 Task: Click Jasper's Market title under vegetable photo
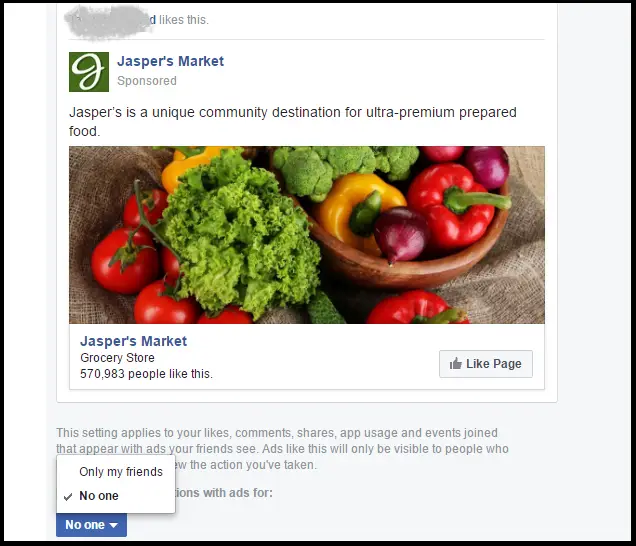133,341
